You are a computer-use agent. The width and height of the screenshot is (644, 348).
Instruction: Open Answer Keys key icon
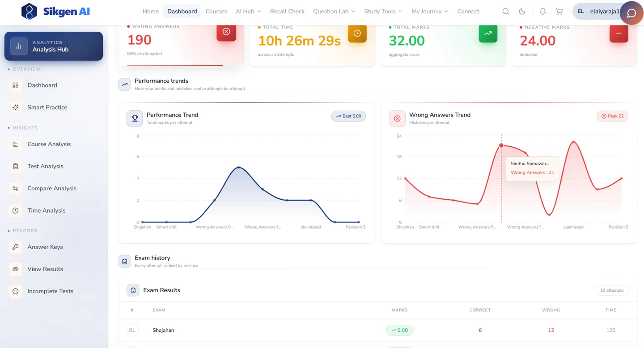pyautogui.click(x=16, y=247)
